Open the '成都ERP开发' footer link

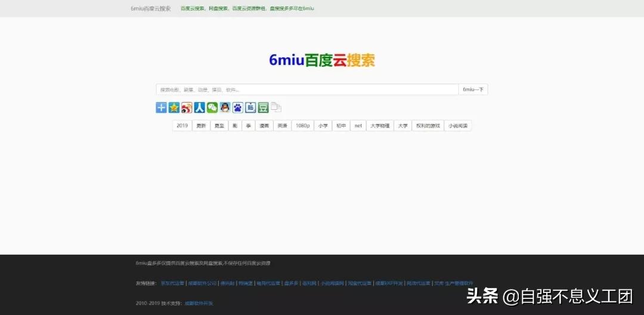389,283
